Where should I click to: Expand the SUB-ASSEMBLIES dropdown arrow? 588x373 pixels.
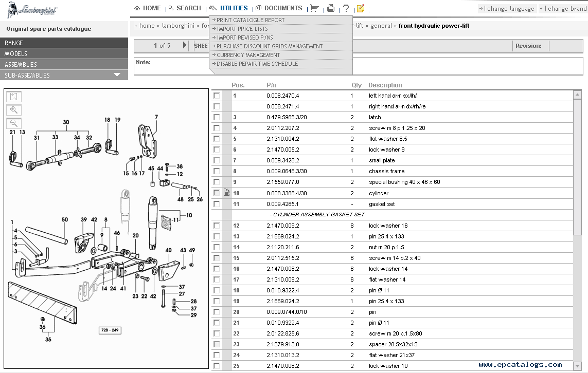pyautogui.click(x=117, y=75)
